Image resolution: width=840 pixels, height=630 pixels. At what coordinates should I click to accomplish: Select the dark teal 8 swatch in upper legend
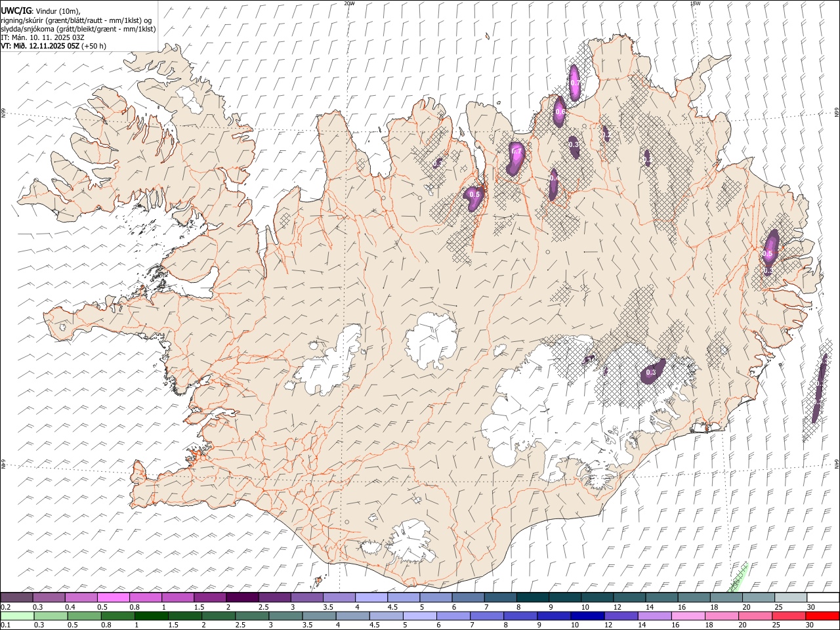(x=532, y=597)
